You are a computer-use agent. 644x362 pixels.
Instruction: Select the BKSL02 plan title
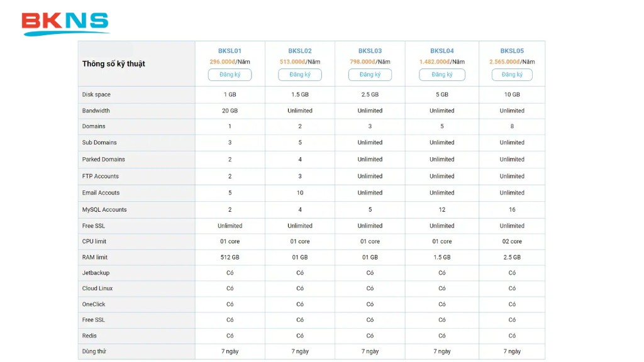pos(300,51)
